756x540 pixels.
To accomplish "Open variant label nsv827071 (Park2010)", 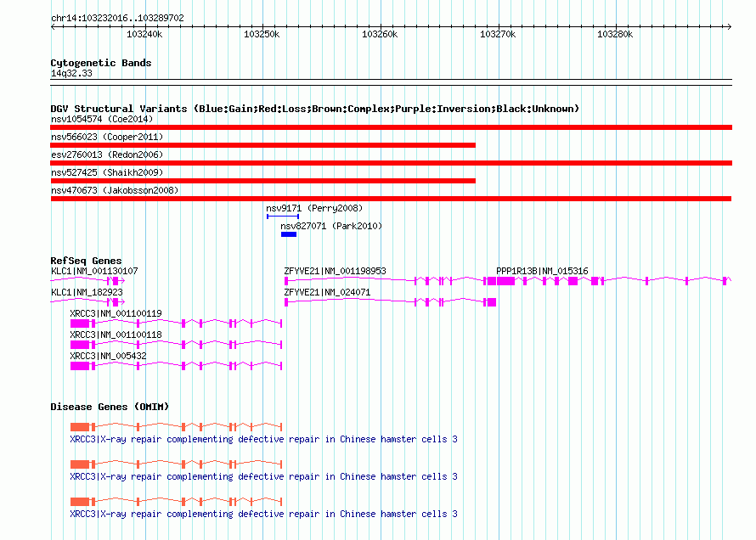I will point(331,226).
